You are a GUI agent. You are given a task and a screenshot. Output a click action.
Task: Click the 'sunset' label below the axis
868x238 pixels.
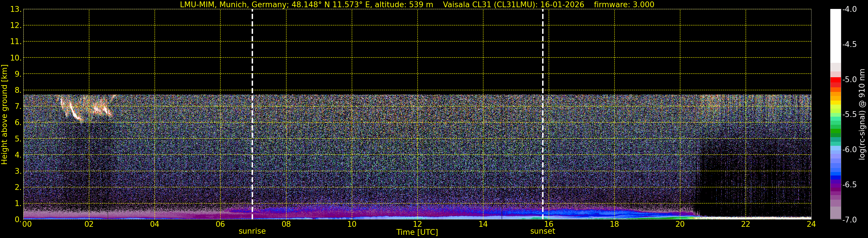pos(542,231)
